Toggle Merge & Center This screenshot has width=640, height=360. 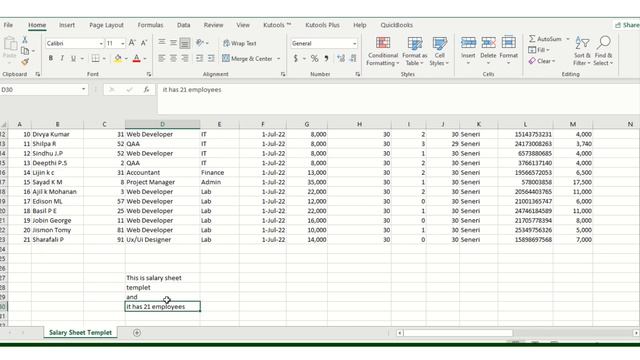point(247,58)
